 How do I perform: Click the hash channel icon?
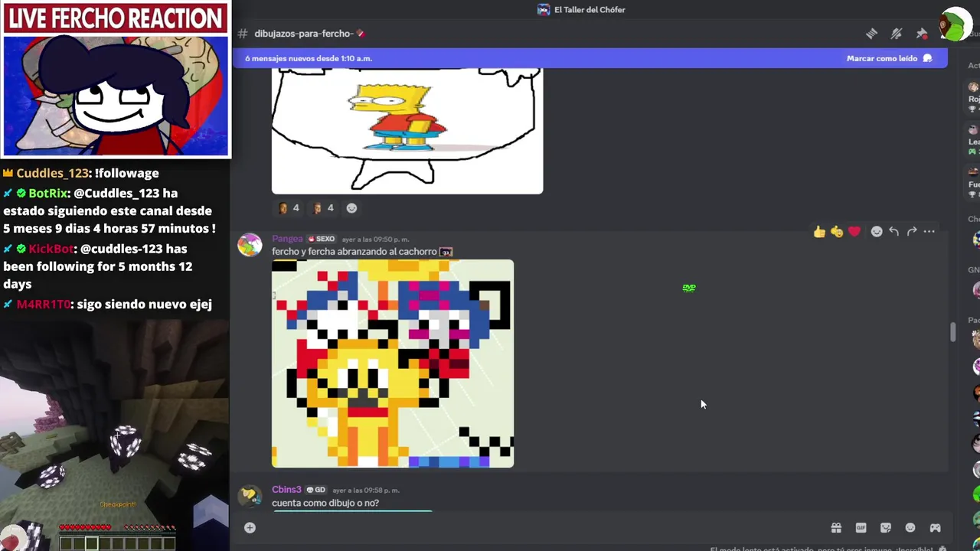[x=243, y=34]
